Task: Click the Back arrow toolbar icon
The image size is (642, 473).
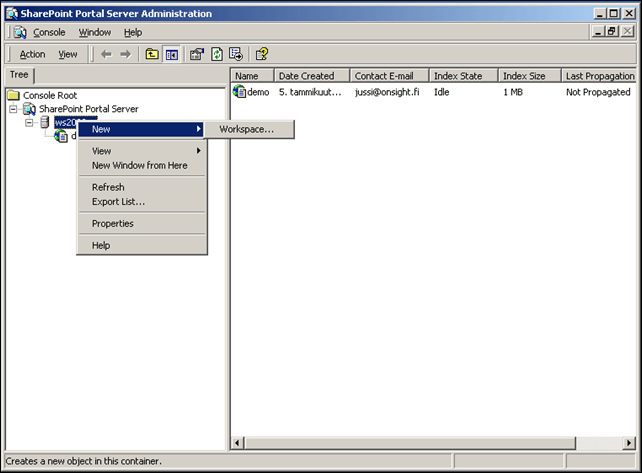Action: (x=106, y=54)
